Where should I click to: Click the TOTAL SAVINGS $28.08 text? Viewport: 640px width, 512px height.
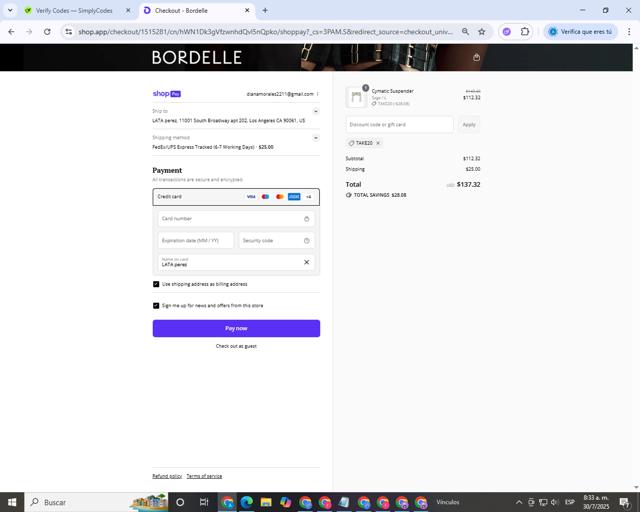point(380,195)
